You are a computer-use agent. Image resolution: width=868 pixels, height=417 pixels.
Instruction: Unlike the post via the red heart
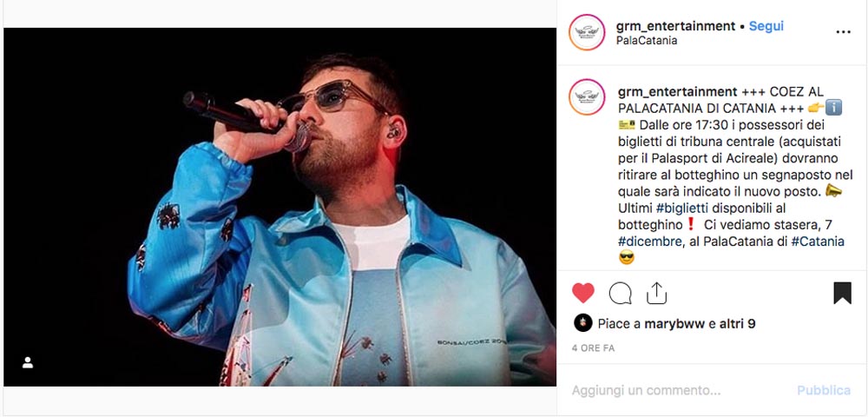(x=582, y=293)
